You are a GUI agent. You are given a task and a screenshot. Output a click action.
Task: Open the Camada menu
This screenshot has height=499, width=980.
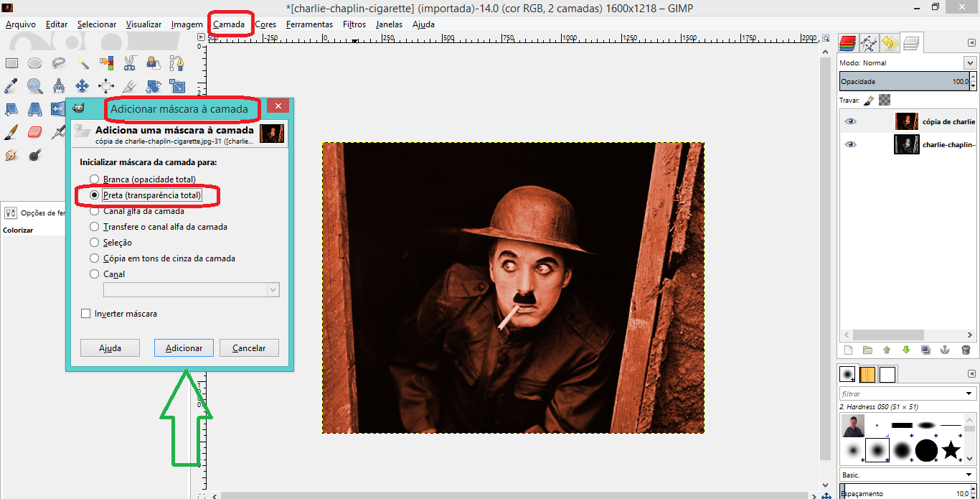(x=229, y=24)
